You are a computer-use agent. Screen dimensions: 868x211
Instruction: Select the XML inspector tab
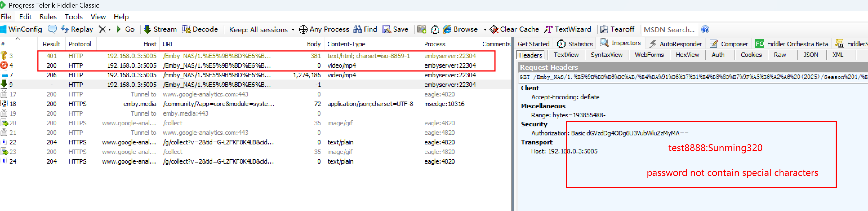click(838, 55)
